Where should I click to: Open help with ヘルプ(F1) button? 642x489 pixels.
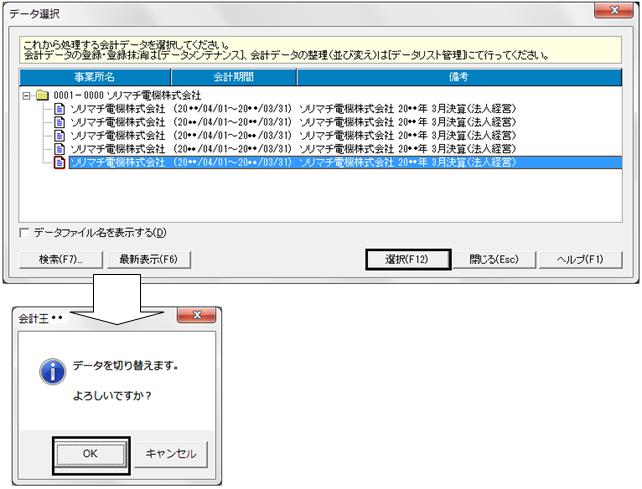click(581, 259)
